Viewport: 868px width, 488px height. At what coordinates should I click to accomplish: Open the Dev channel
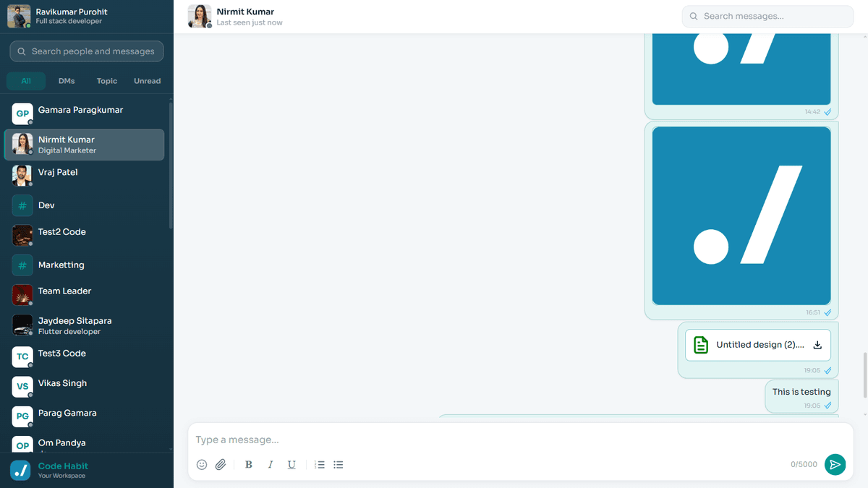point(84,205)
